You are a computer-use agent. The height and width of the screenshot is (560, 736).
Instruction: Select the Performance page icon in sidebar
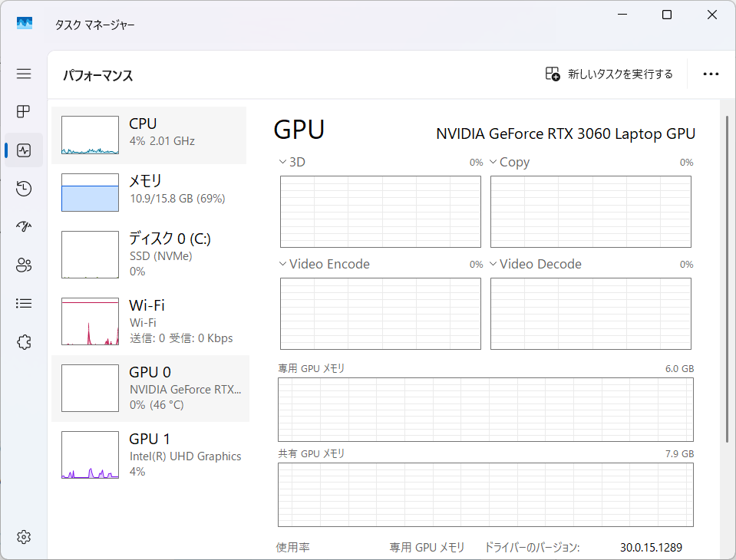click(24, 150)
